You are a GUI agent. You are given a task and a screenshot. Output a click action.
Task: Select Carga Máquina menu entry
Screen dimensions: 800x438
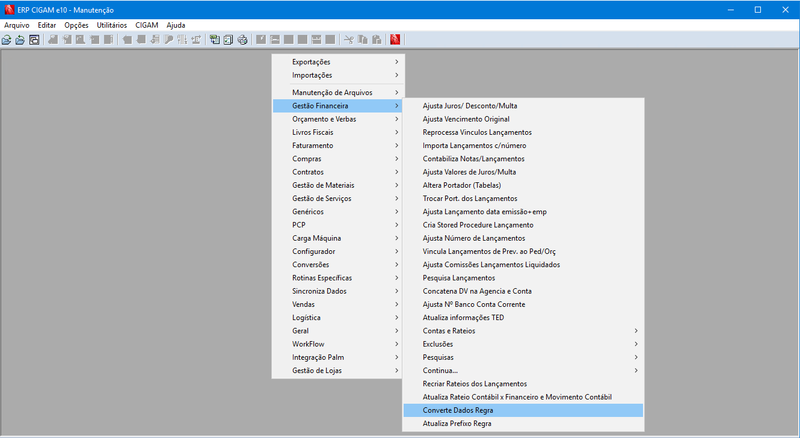[338, 238]
